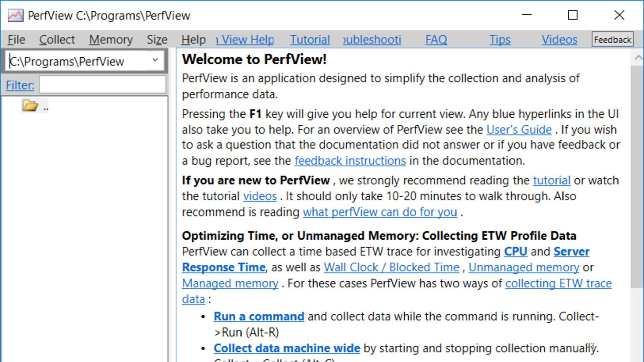Click the Tips link
This screenshot has width=644, height=362.
pos(500,40)
